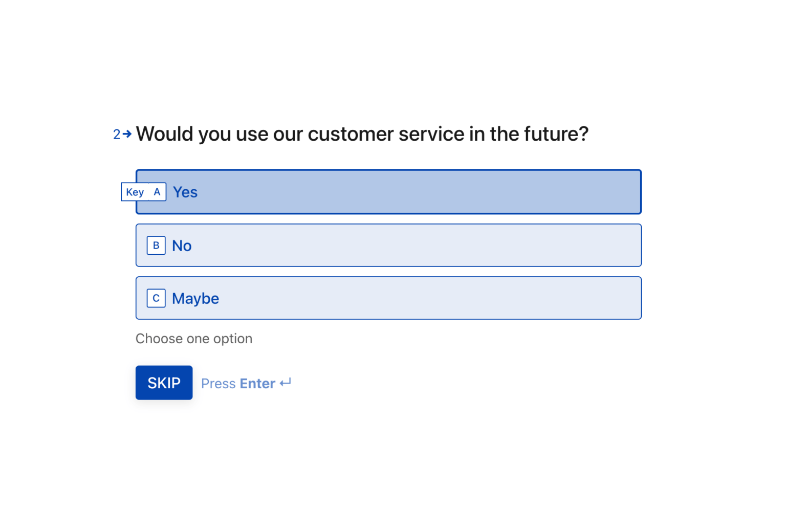786x532 pixels.
Task: Click the B key badge on No
Action: click(156, 245)
